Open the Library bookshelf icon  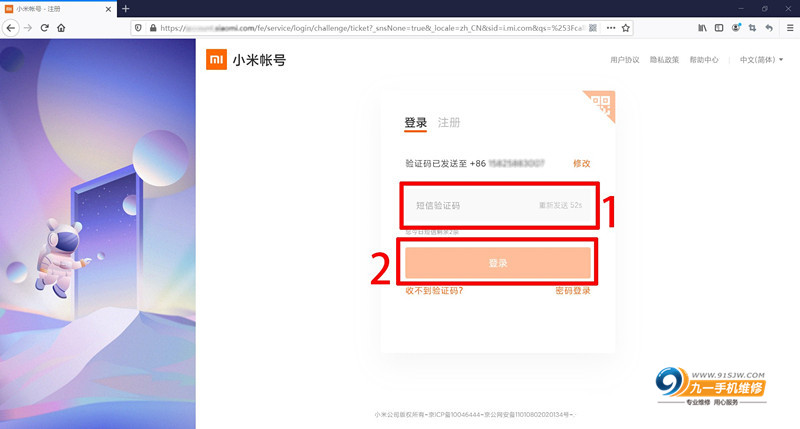pos(703,28)
